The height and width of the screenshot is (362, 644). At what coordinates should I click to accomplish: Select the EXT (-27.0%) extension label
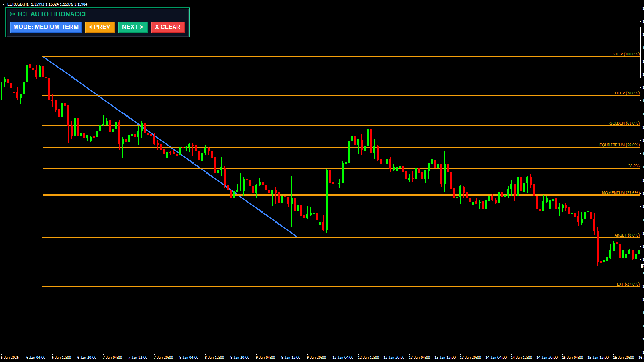[628, 284]
